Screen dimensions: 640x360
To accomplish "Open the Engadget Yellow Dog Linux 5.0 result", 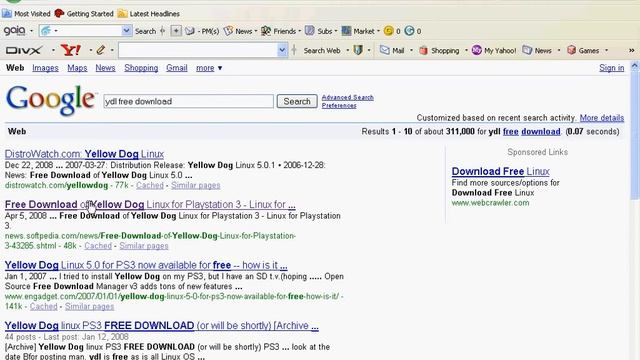I will pyautogui.click(x=146, y=265).
